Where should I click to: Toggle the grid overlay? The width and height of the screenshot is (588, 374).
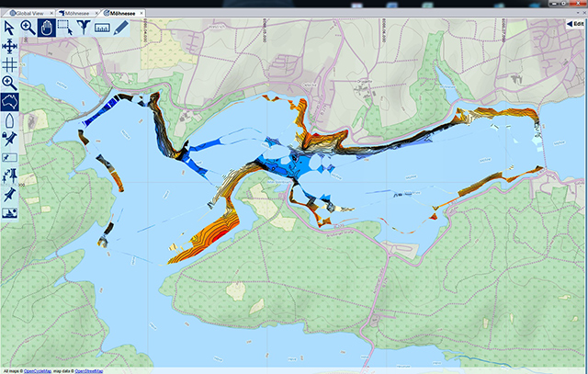pos(9,64)
